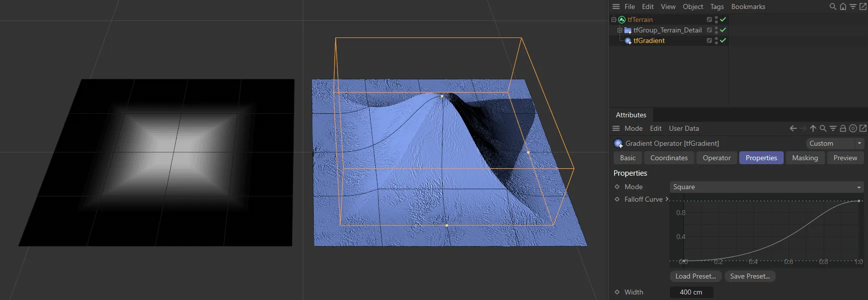Screen dimensions: 868x300
Task: Toggle the Mode keyframe diamond
Action: click(617, 187)
